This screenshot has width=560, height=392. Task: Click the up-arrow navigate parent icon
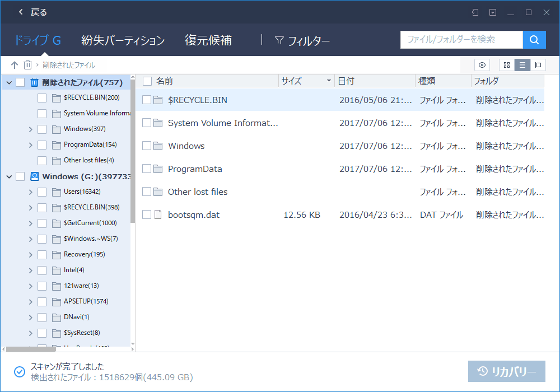(x=15, y=65)
